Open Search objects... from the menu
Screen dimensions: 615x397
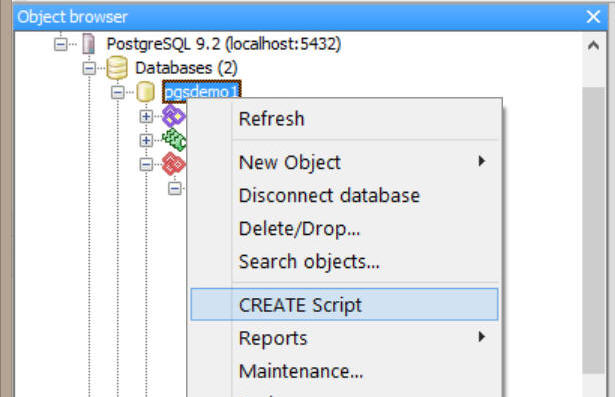tap(344, 261)
